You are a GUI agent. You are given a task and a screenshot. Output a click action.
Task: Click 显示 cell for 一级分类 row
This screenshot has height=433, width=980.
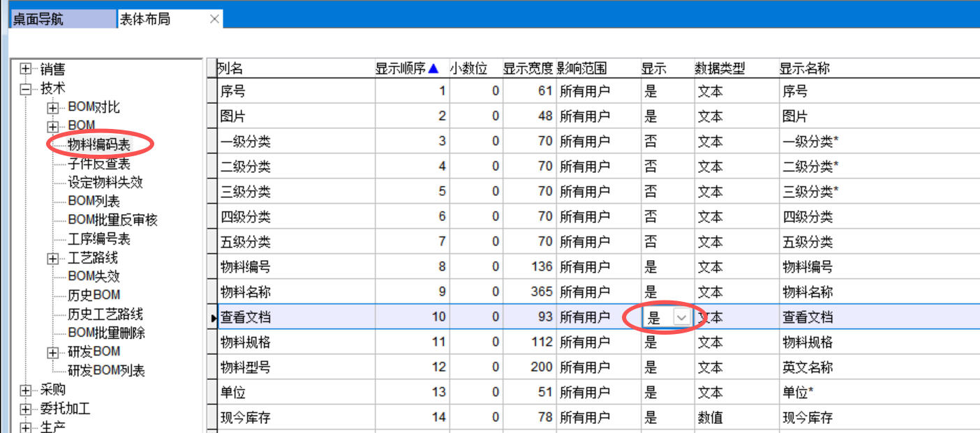(667, 142)
